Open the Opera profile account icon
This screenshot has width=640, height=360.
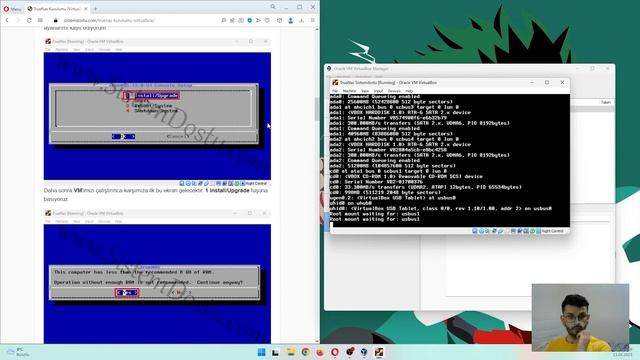(291, 20)
